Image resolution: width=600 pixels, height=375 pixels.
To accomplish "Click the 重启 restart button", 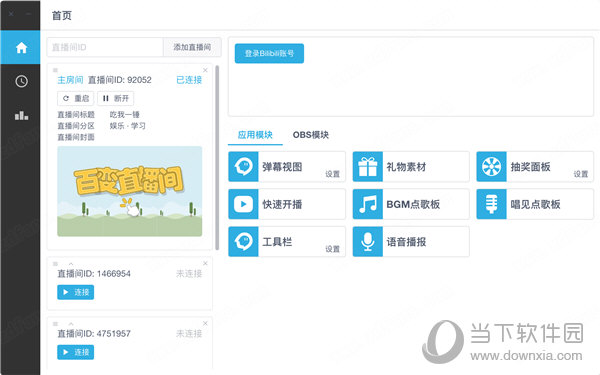I will click(x=75, y=98).
